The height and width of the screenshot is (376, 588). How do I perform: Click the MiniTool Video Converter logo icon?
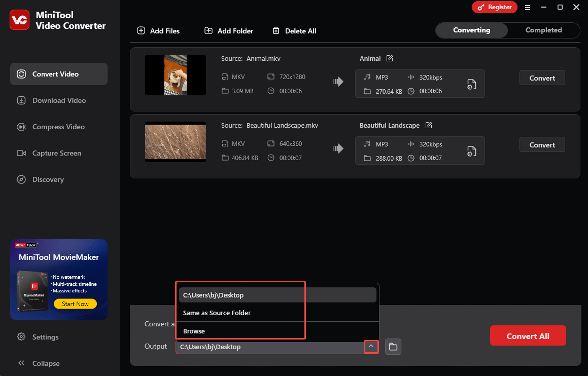click(19, 20)
